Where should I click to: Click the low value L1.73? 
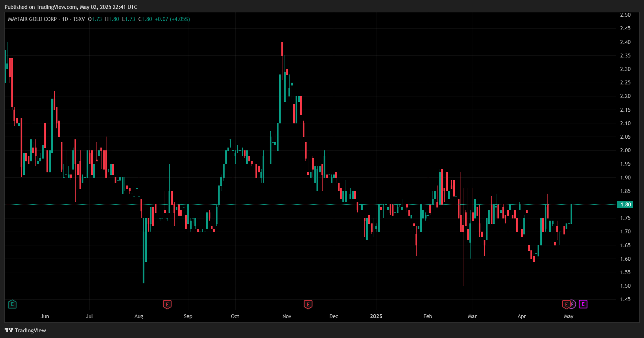click(x=128, y=19)
